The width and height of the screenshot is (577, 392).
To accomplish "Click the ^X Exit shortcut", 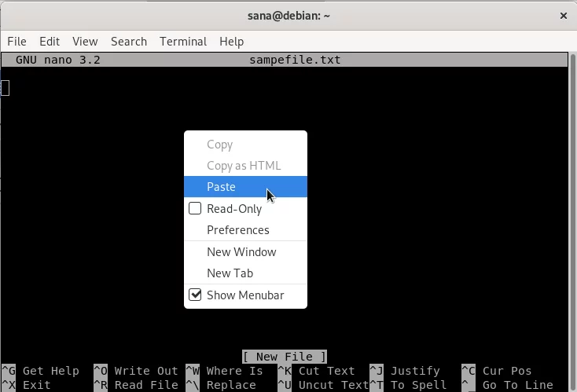I will tap(26, 385).
